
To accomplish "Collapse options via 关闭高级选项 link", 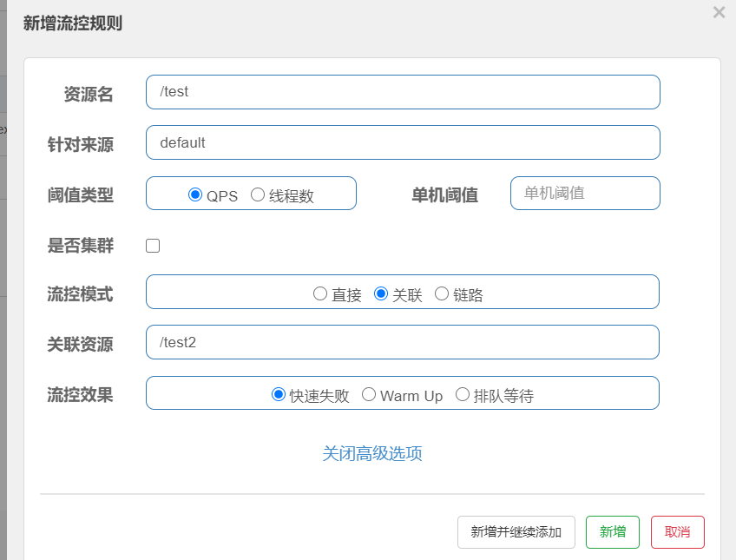I will [x=372, y=453].
